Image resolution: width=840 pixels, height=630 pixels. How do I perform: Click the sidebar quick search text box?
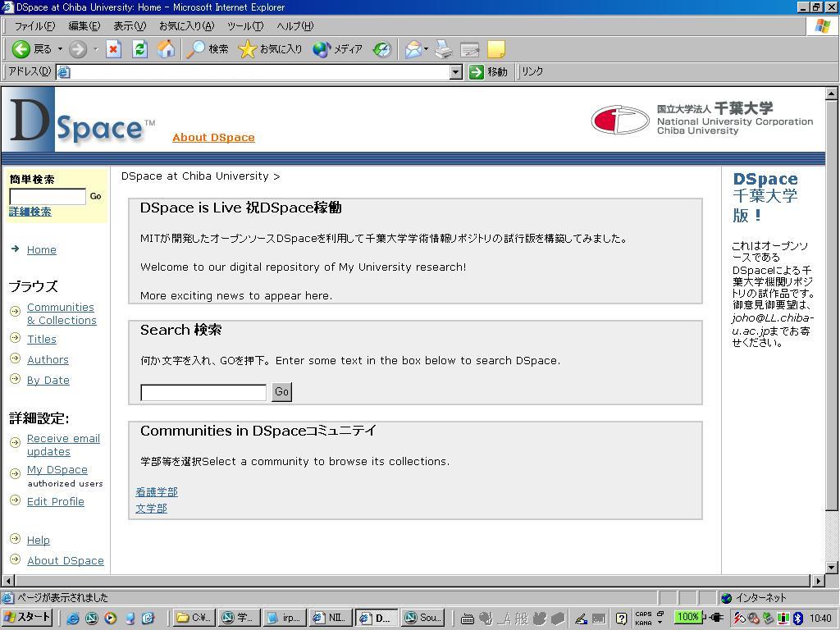pos(48,196)
